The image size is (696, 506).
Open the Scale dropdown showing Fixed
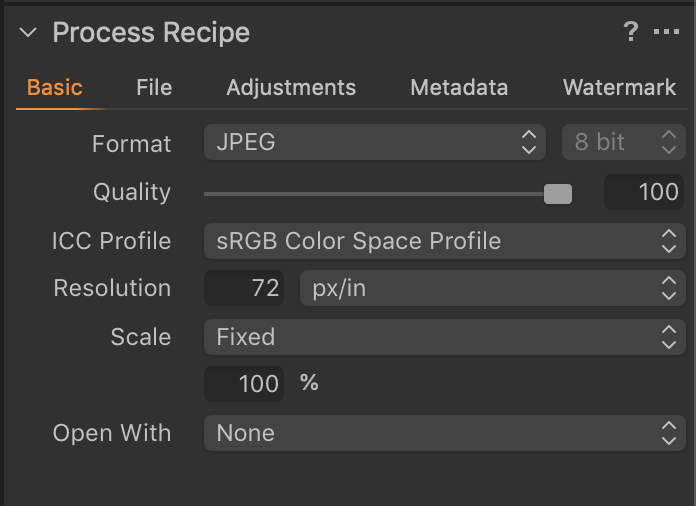click(444, 337)
